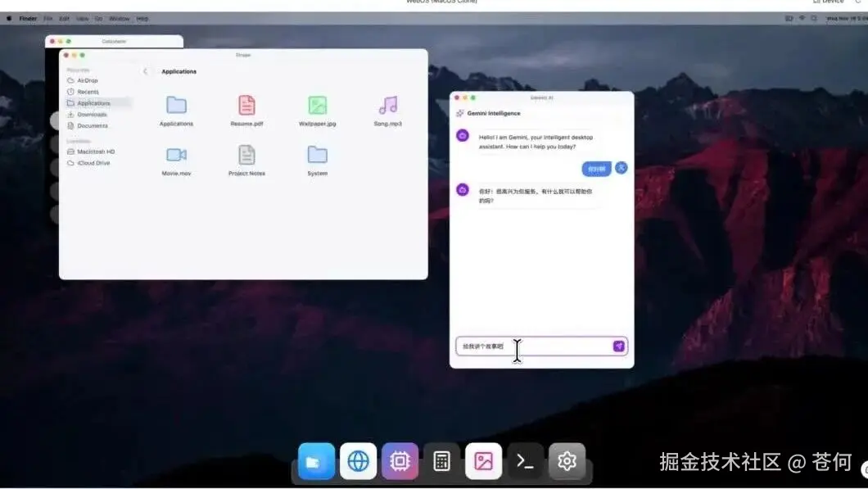868x489 pixels.
Task: Go back with the Finder chevron button
Action: (145, 71)
